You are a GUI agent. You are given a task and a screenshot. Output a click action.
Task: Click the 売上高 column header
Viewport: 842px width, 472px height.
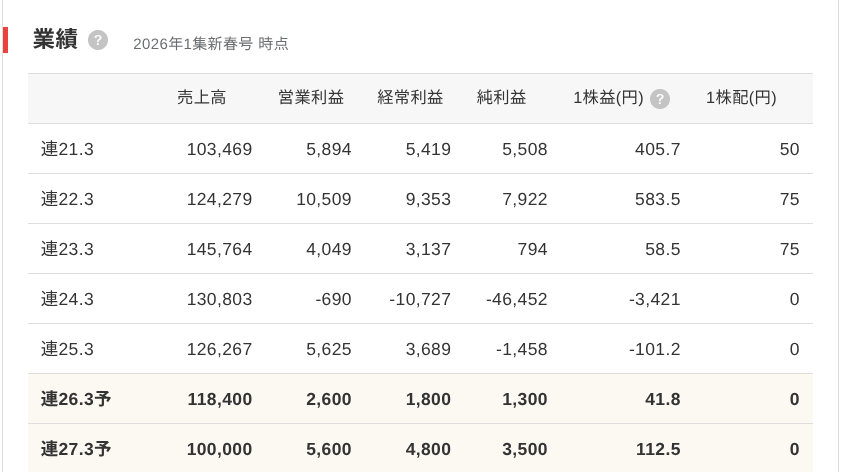[201, 98]
